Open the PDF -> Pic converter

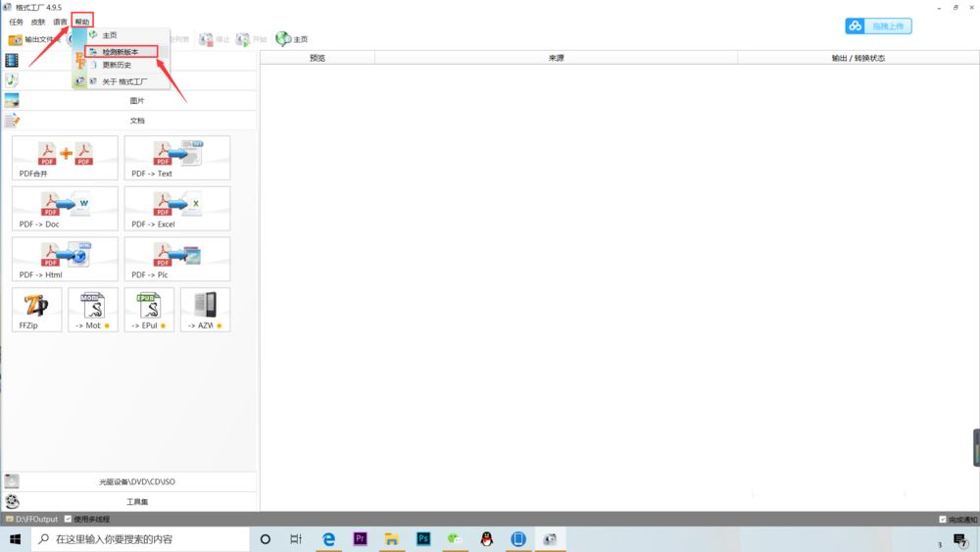(x=176, y=260)
